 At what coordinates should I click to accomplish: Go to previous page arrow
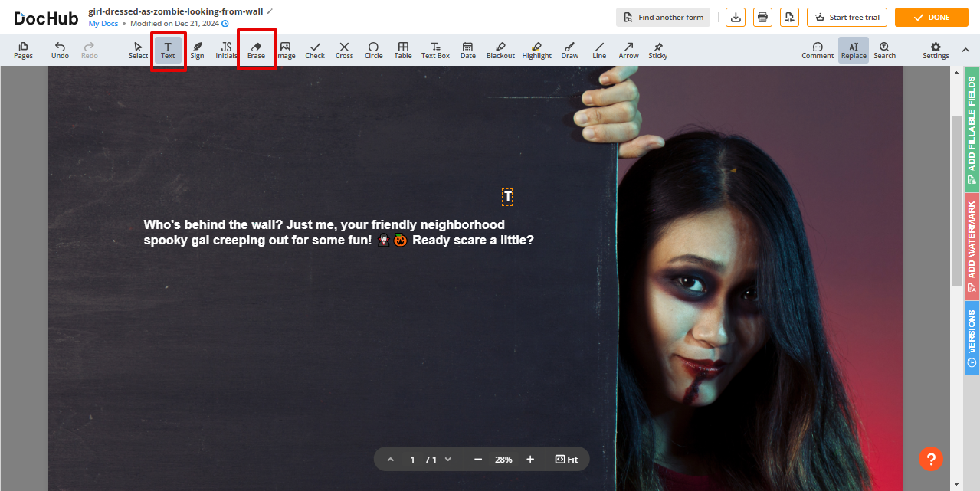[390, 460]
